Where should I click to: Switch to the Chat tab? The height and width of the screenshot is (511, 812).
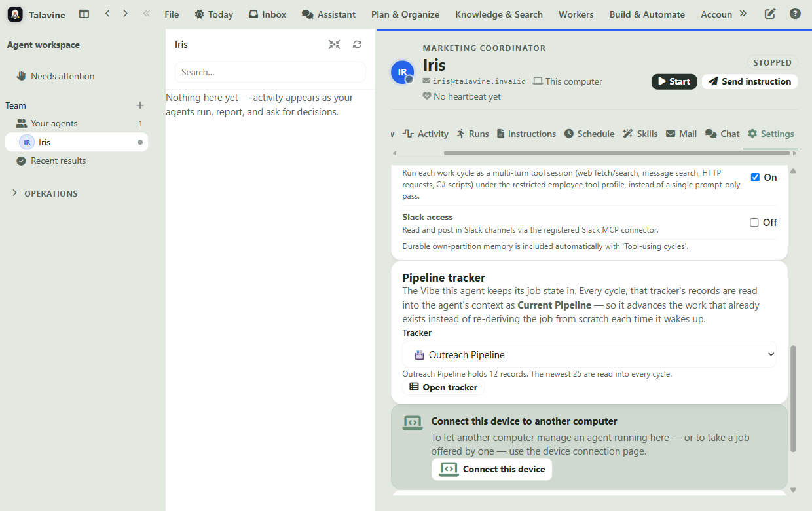coord(722,134)
